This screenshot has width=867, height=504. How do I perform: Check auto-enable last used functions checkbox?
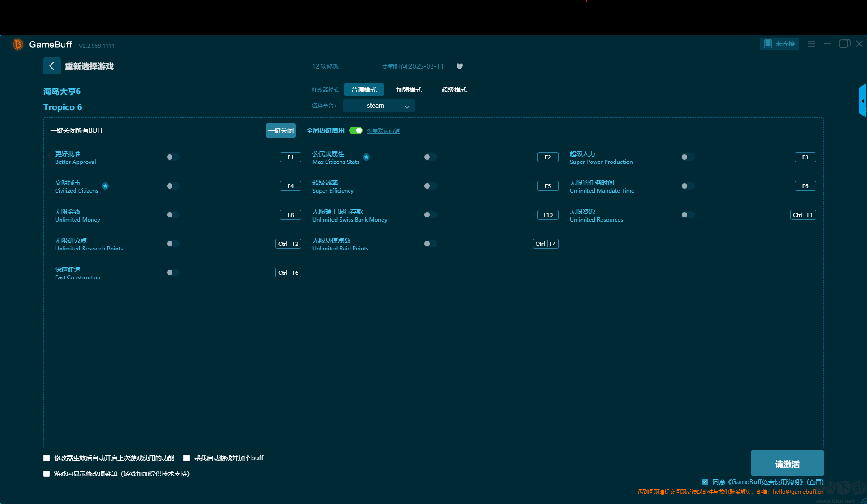click(47, 458)
